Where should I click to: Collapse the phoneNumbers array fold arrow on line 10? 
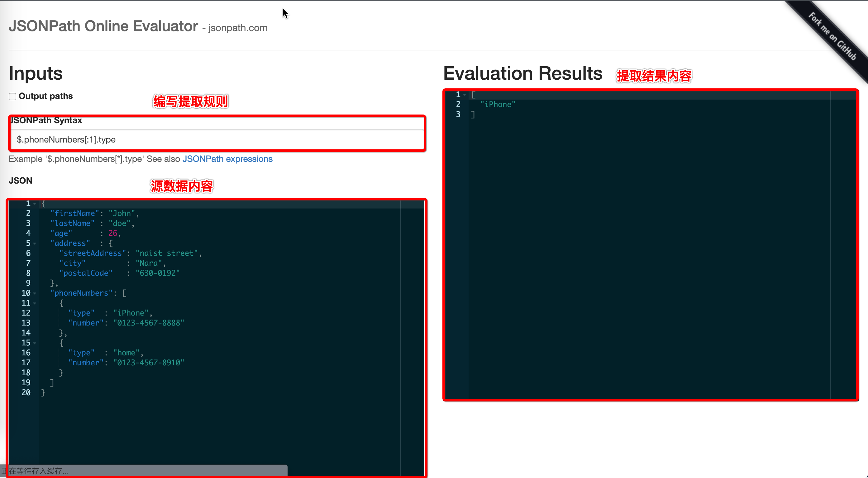point(35,293)
